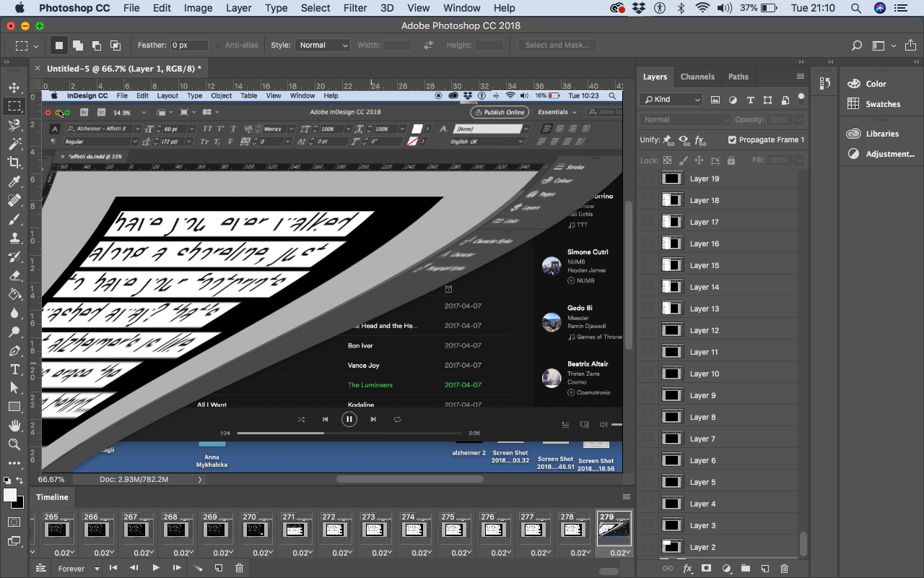This screenshot has width=924, height=578.
Task: Select the Zoom tool
Action: (14, 444)
